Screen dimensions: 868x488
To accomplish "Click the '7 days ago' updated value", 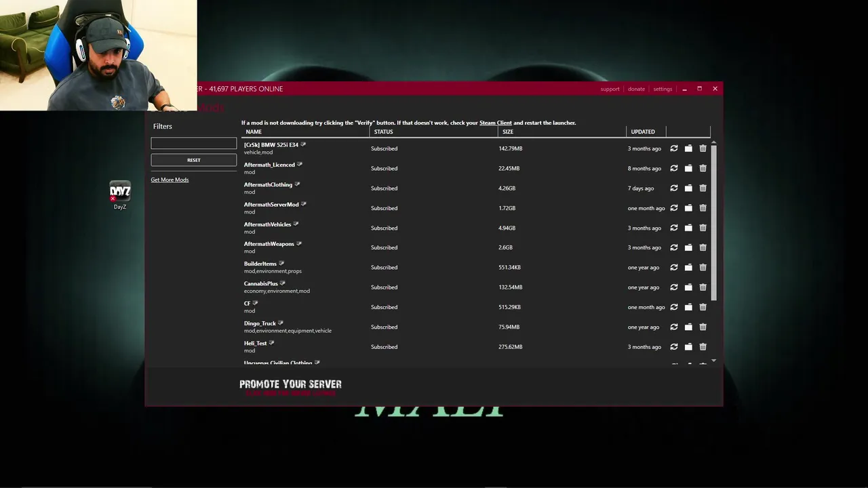I will 641,188.
